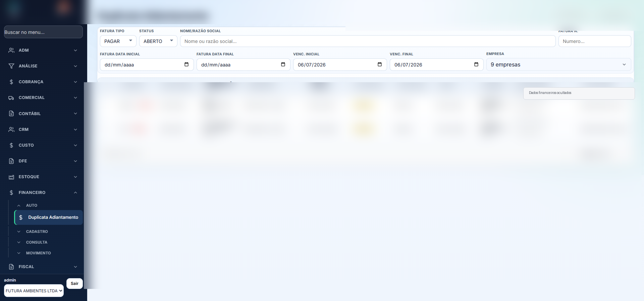Open calendar picker for Venc. Inicial
The height and width of the screenshot is (301, 644).
pyautogui.click(x=380, y=64)
